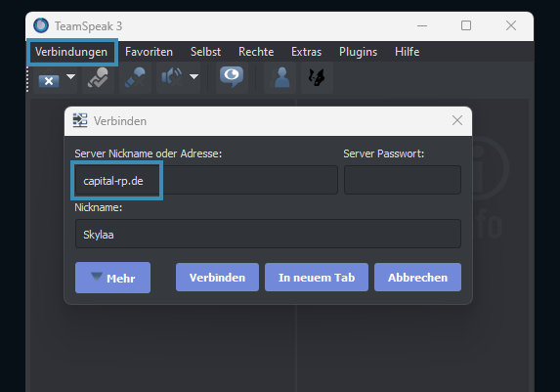
Task: Open the disconnect dropdown arrow
Action: click(71, 76)
